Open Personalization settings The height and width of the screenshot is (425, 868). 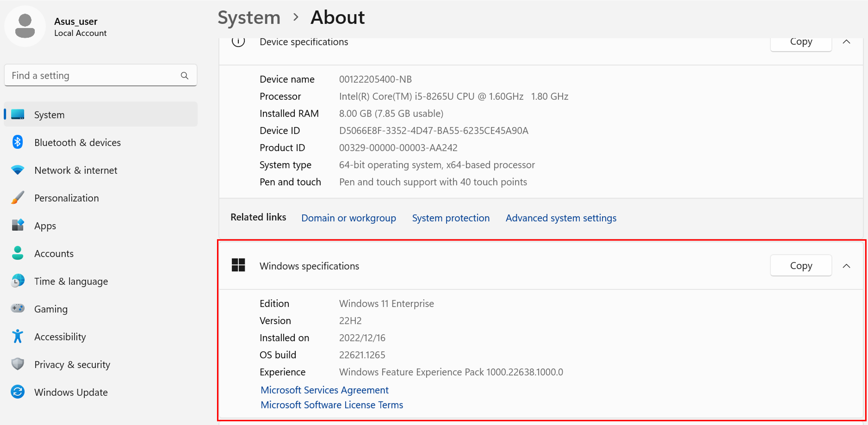pos(66,198)
